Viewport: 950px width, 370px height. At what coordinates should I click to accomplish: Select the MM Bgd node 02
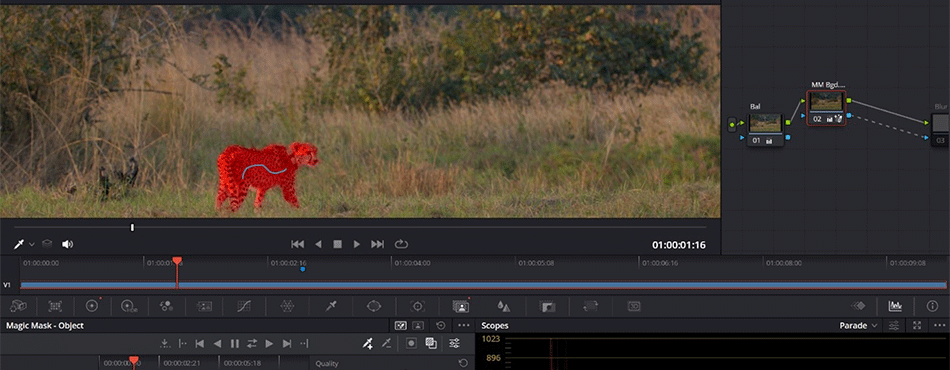click(826, 108)
